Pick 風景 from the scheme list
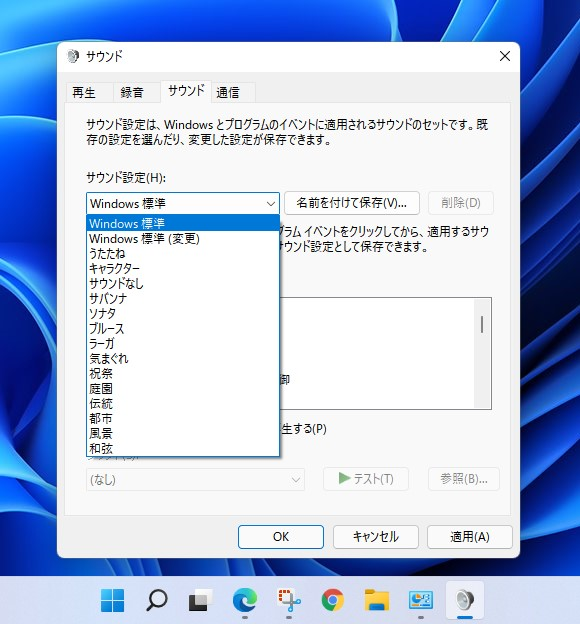This screenshot has height=624, width=580. (183, 433)
